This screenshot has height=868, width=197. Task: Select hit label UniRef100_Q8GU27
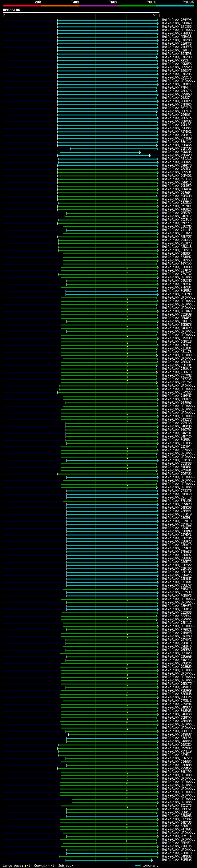click(176, 162)
